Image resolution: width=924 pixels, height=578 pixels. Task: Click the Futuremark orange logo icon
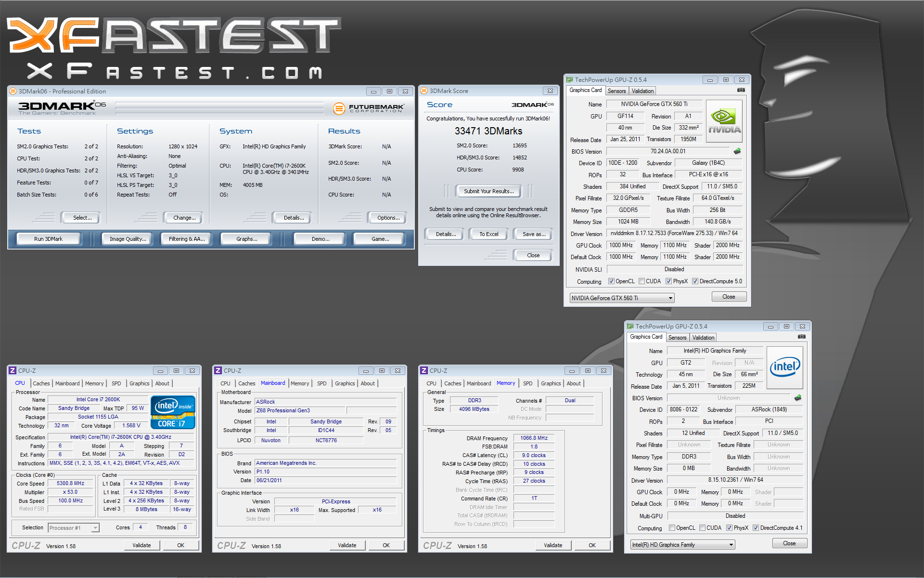[339, 108]
